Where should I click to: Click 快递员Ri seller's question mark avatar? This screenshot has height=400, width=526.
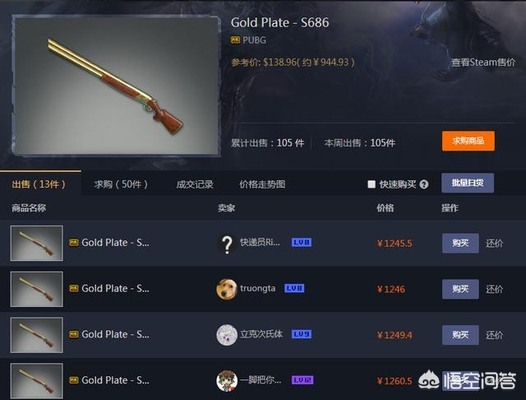point(227,243)
